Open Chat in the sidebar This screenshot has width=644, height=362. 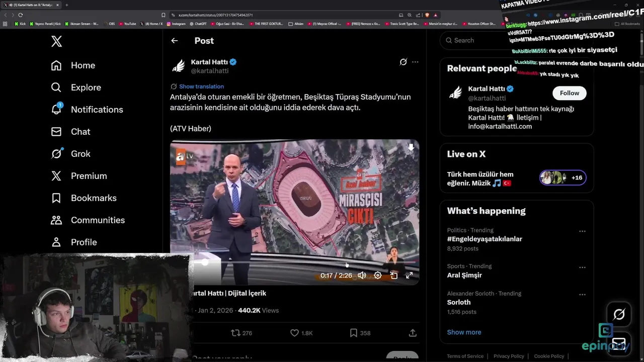70,132
